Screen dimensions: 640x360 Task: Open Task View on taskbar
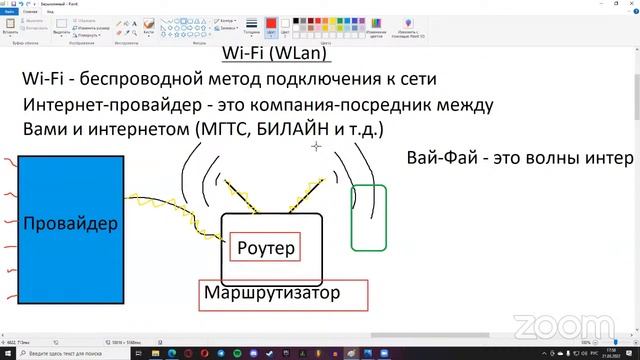point(138,353)
